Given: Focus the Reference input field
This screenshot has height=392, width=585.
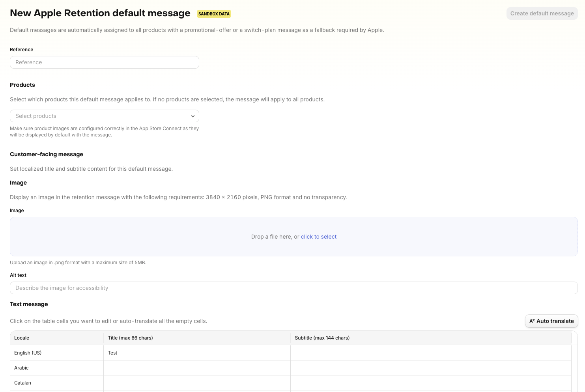Looking at the screenshot, I should point(104,62).
